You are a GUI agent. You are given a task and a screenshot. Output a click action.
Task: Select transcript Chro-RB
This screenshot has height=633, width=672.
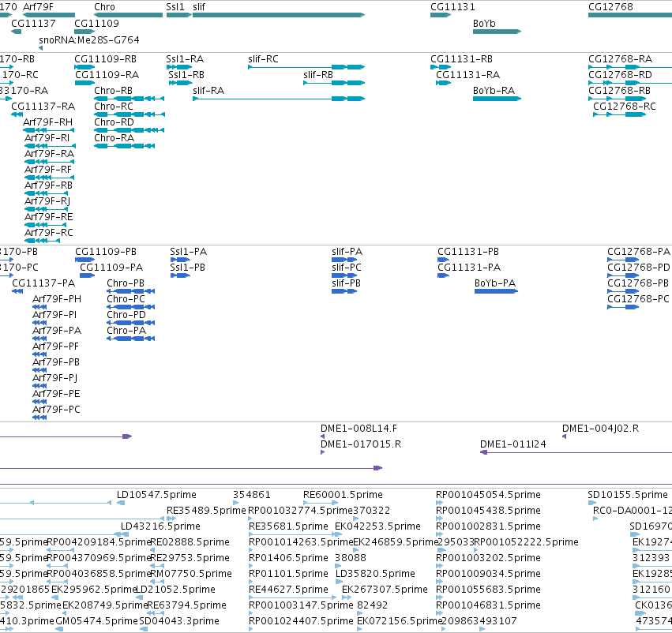coord(113,91)
